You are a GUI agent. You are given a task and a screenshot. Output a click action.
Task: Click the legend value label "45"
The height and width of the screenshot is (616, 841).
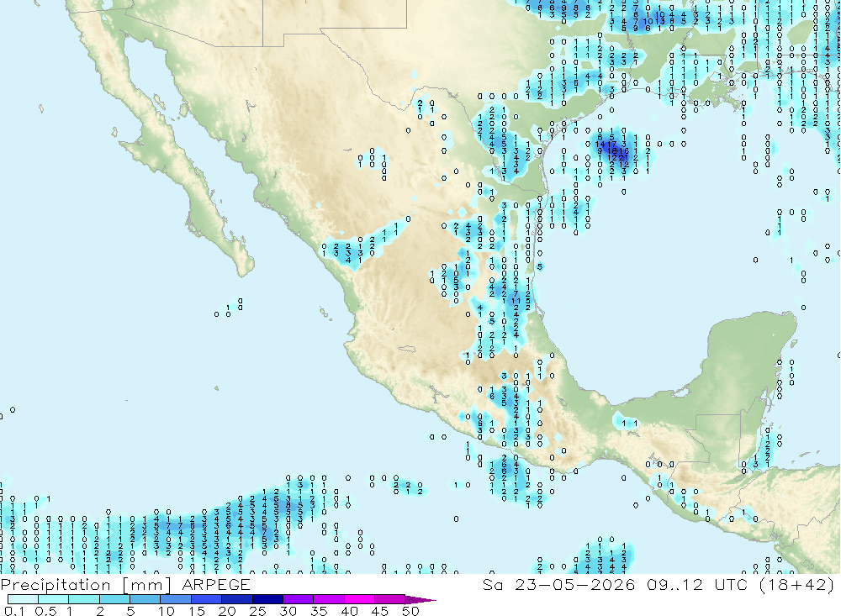380,611
